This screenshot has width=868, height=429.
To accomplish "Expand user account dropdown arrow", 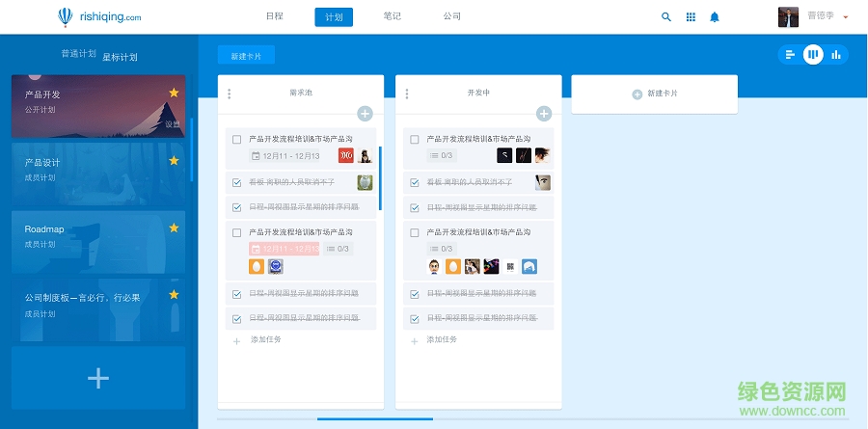I will [x=846, y=17].
